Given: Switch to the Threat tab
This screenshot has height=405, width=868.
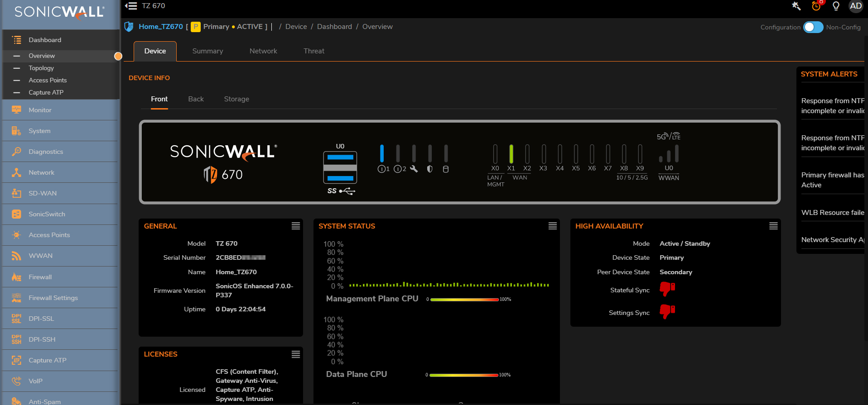Looking at the screenshot, I should (x=313, y=51).
